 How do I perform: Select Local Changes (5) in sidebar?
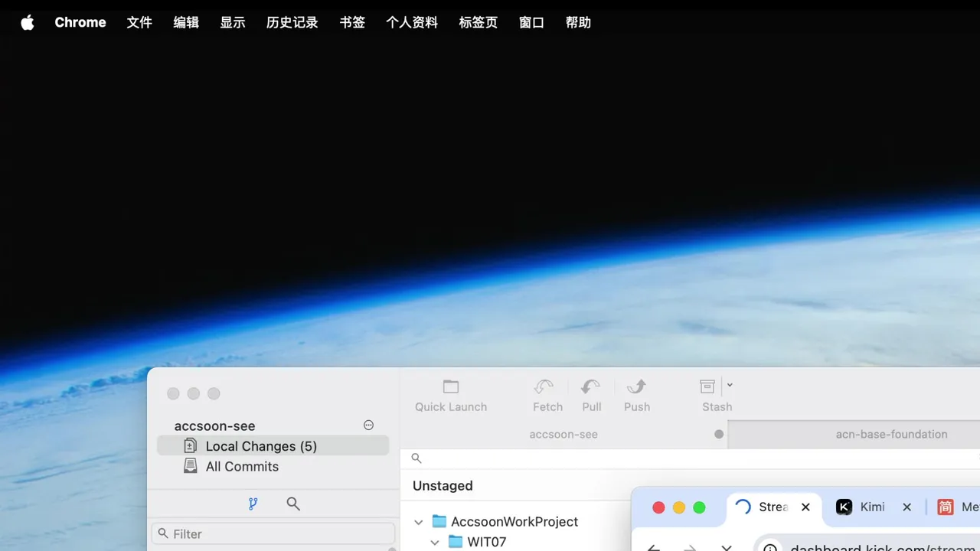coord(273,446)
